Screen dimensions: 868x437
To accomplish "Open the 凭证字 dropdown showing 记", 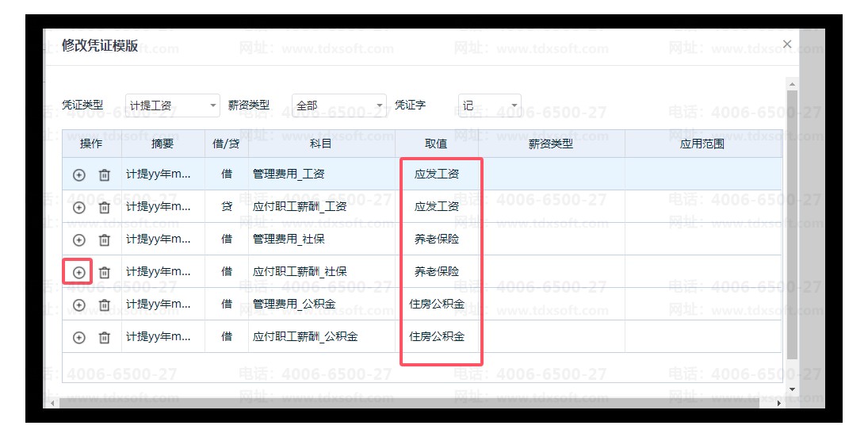I will click(489, 105).
